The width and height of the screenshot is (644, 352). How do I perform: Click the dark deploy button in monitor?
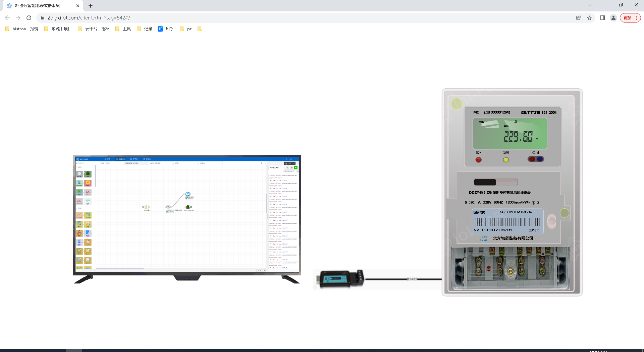(x=290, y=163)
